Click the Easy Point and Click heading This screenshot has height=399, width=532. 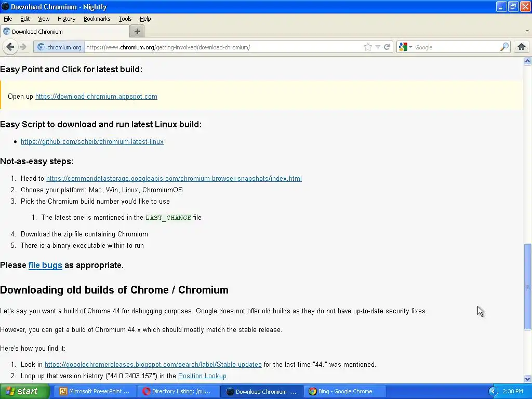pos(71,69)
